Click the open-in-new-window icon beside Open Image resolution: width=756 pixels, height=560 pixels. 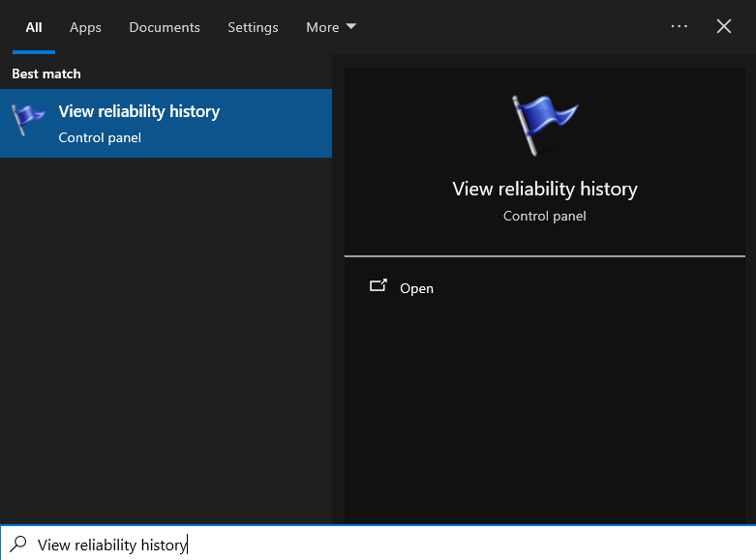pyautogui.click(x=378, y=285)
